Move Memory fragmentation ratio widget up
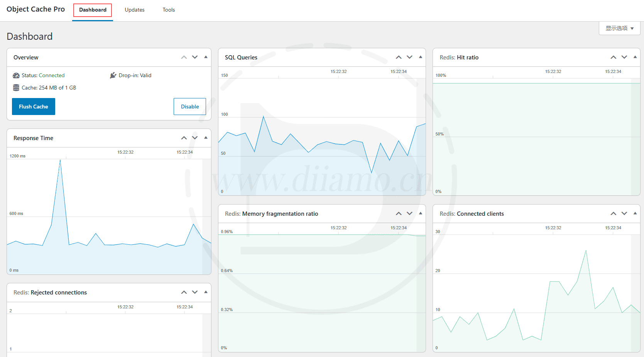The image size is (644, 357). click(x=399, y=213)
